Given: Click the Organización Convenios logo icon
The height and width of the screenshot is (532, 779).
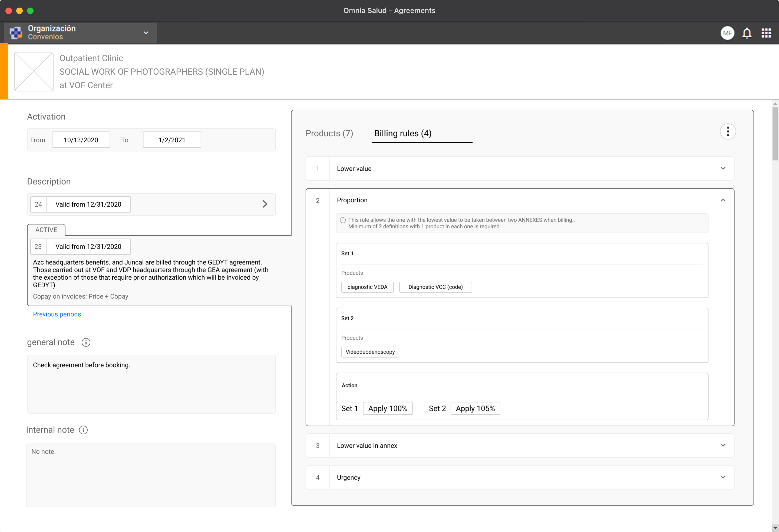Looking at the screenshot, I should [x=16, y=33].
